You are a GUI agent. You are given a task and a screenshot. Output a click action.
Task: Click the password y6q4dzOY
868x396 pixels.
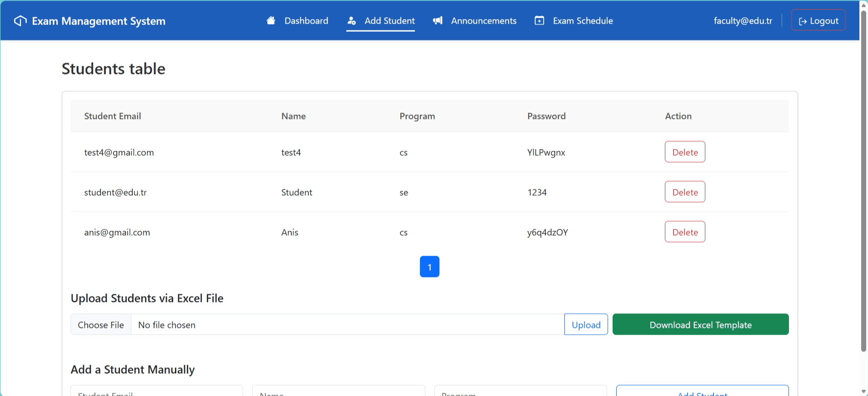[x=548, y=233]
